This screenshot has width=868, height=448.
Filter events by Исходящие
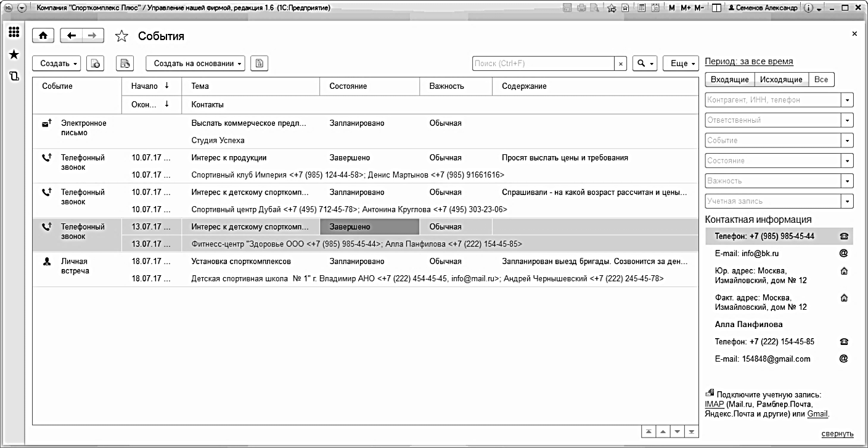pos(781,80)
